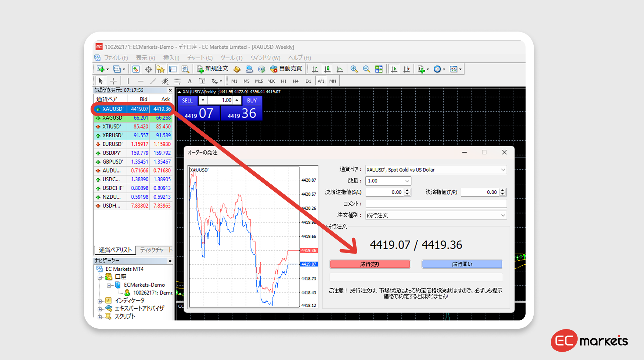Toggle the Market Watch window icon

(x=136, y=69)
